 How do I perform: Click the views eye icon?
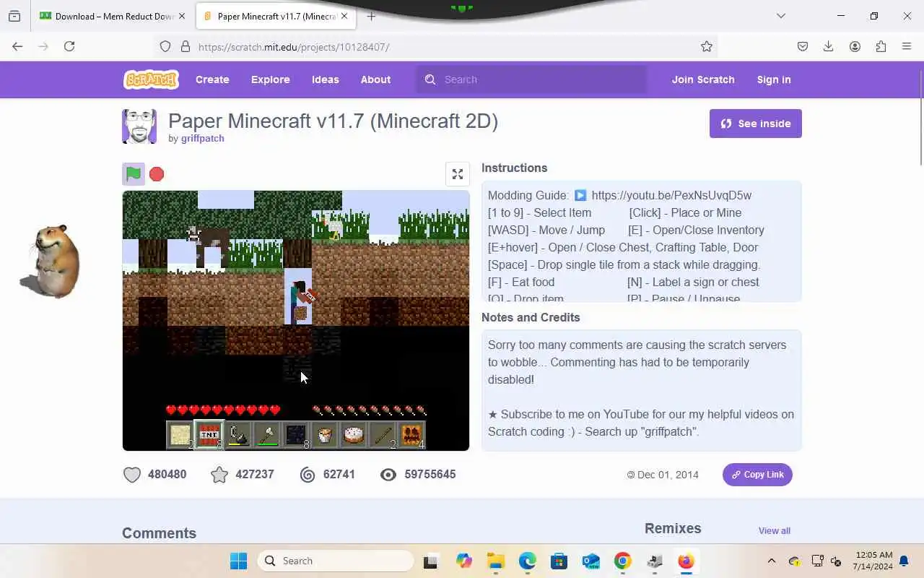click(x=388, y=475)
